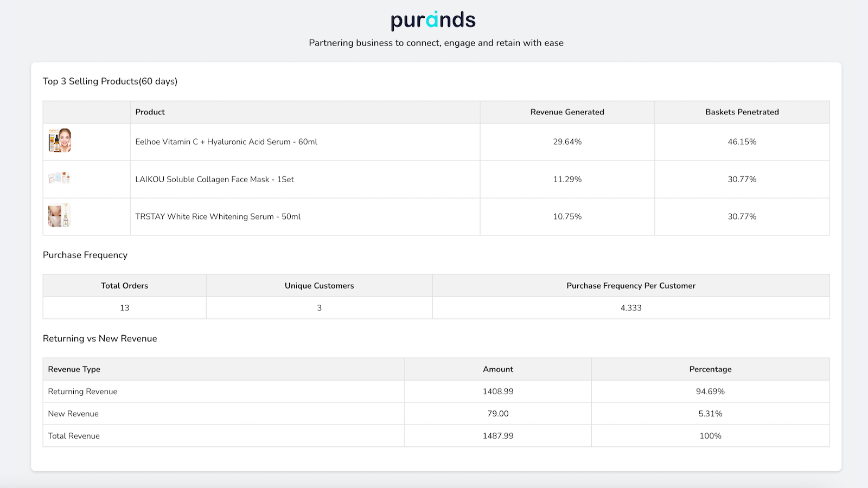Image resolution: width=868 pixels, height=488 pixels.
Task: Select the New Revenue row label
Action: [73, 414]
